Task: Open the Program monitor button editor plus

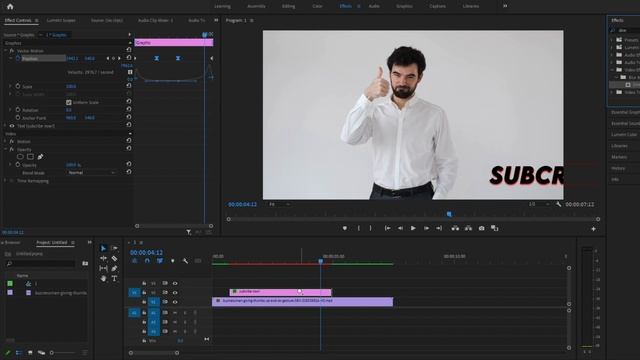Action: point(593,229)
